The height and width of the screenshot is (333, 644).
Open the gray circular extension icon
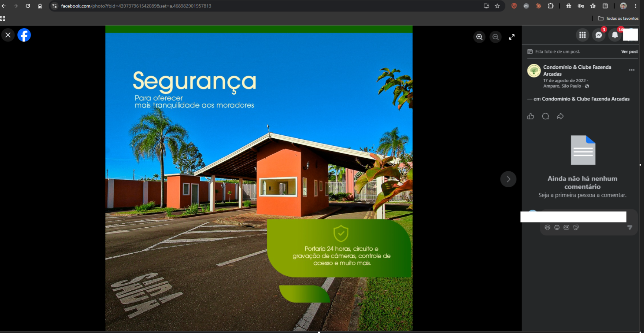click(526, 6)
